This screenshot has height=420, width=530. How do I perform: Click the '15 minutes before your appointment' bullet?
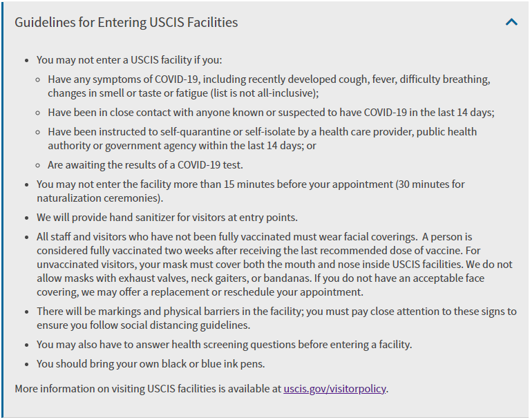(x=250, y=191)
